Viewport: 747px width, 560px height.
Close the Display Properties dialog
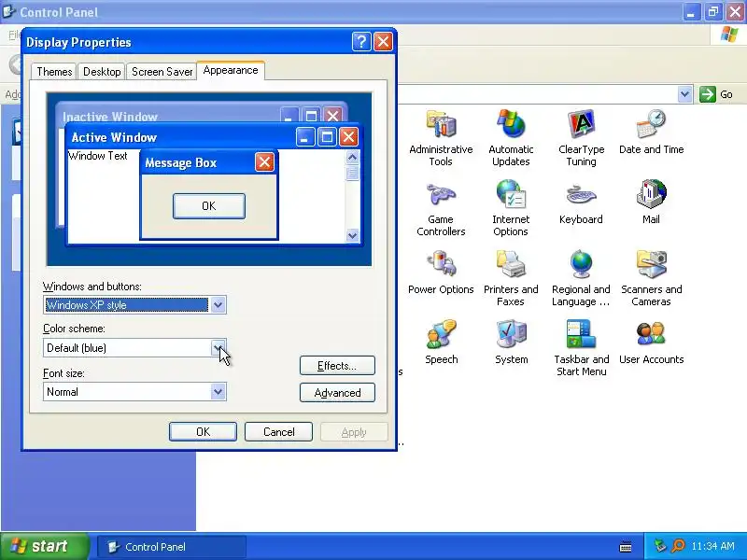click(x=383, y=42)
